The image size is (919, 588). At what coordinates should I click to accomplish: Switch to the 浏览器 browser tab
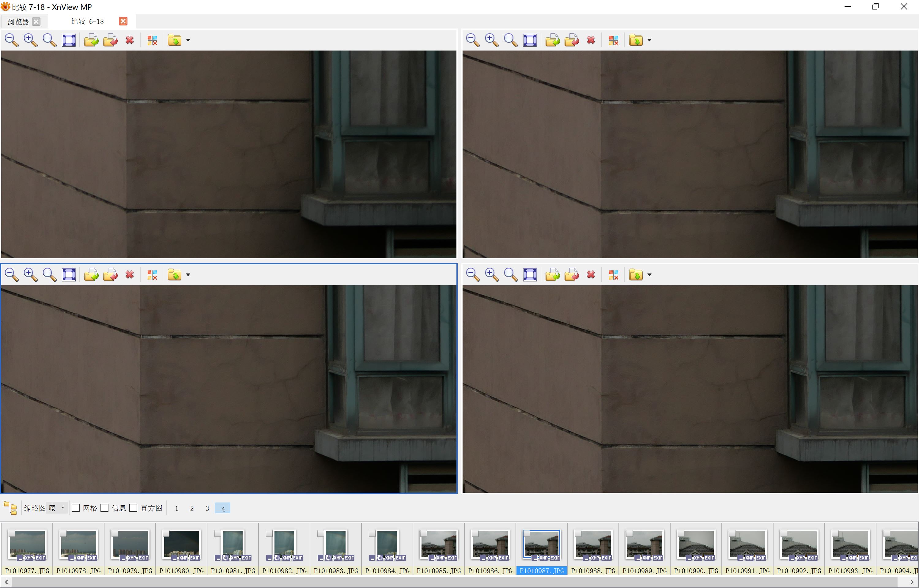(x=18, y=22)
